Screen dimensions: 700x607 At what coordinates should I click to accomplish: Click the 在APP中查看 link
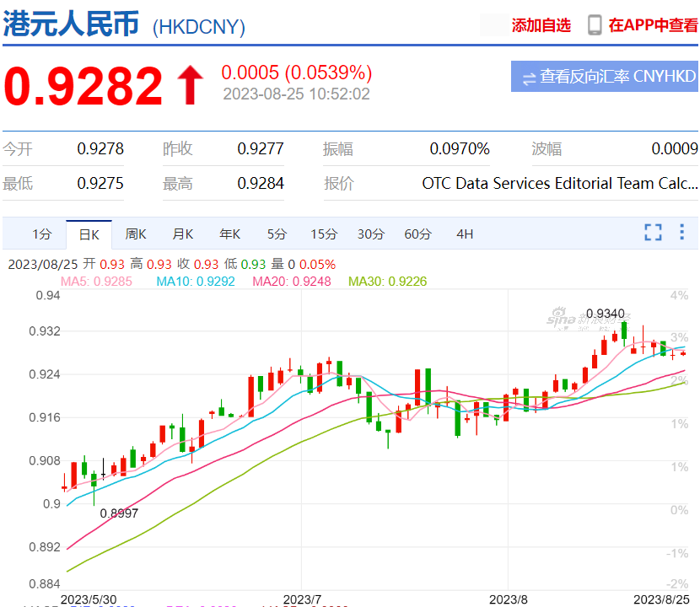653,25
